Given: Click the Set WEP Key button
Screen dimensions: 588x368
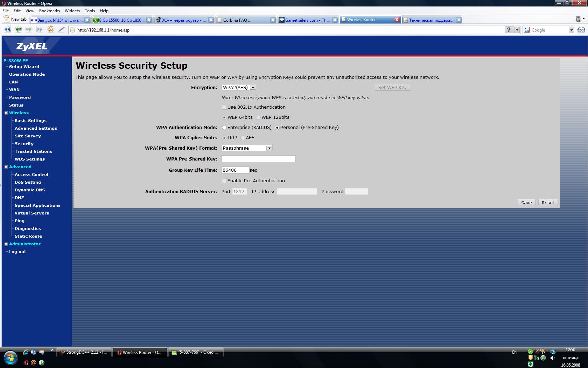Looking at the screenshot, I should pyautogui.click(x=392, y=87).
